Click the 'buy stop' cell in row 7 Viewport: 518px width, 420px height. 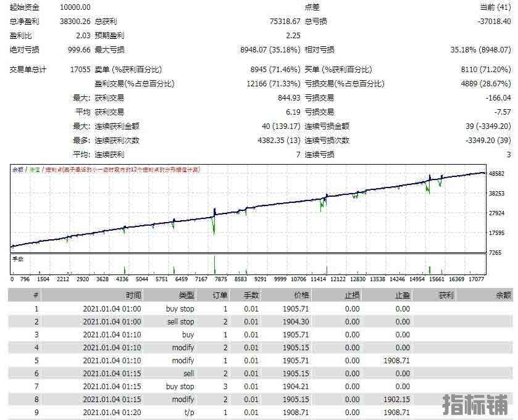coord(180,386)
